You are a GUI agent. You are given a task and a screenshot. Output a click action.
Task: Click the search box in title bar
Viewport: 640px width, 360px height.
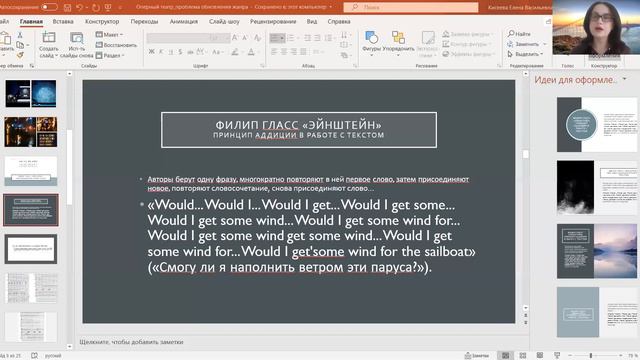point(411,7)
